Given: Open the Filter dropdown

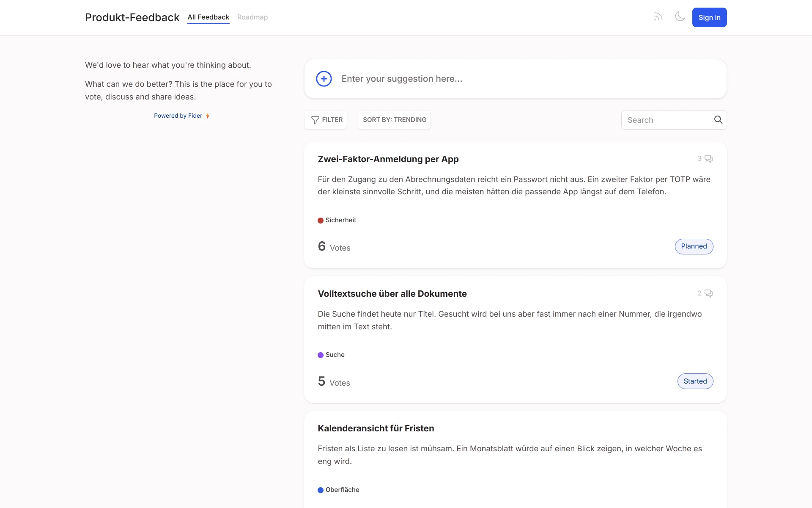Looking at the screenshot, I should click(326, 120).
